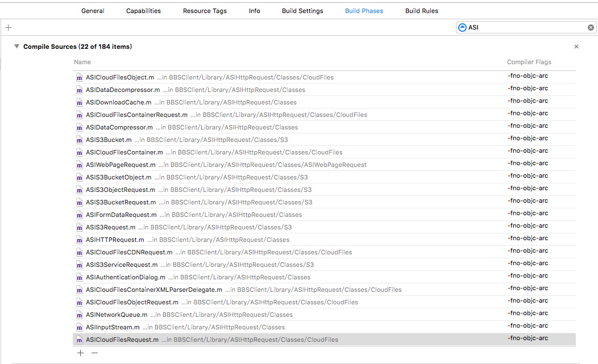Go to the General tab

93,11
